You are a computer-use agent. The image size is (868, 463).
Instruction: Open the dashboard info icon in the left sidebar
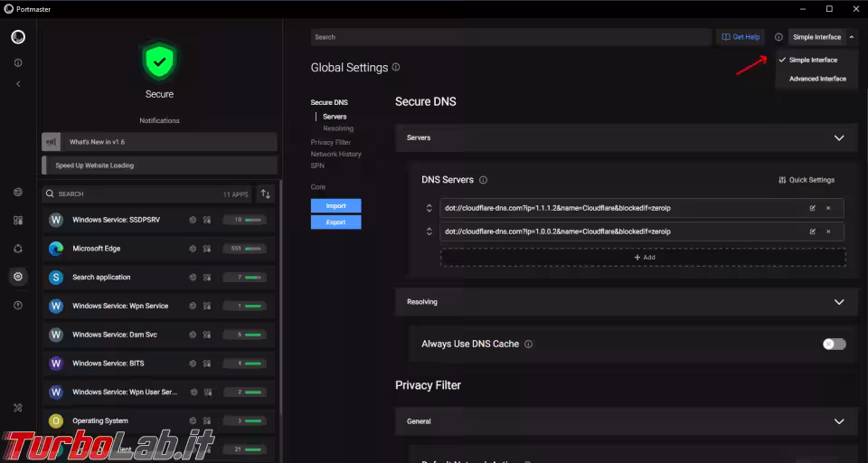[x=18, y=63]
